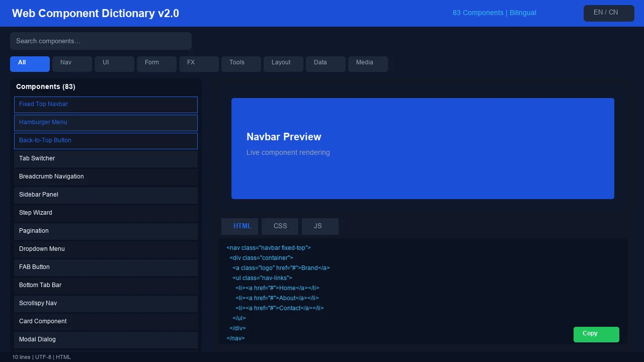
Task: Open the Tools category filter
Action: (241, 64)
